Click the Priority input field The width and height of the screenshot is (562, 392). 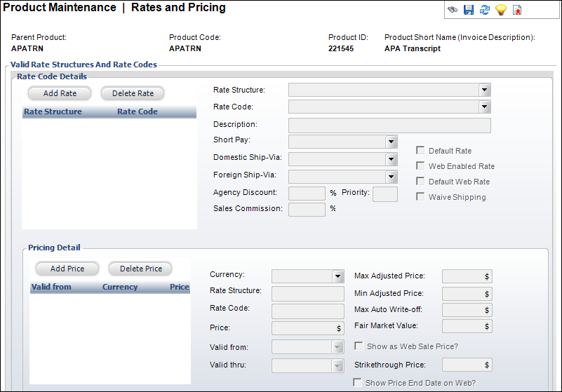point(385,194)
